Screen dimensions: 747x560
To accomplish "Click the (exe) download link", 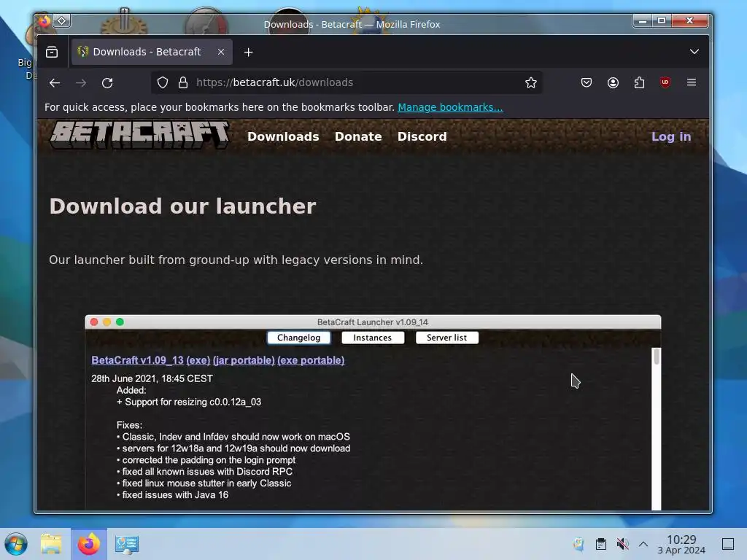I will click(x=198, y=360).
